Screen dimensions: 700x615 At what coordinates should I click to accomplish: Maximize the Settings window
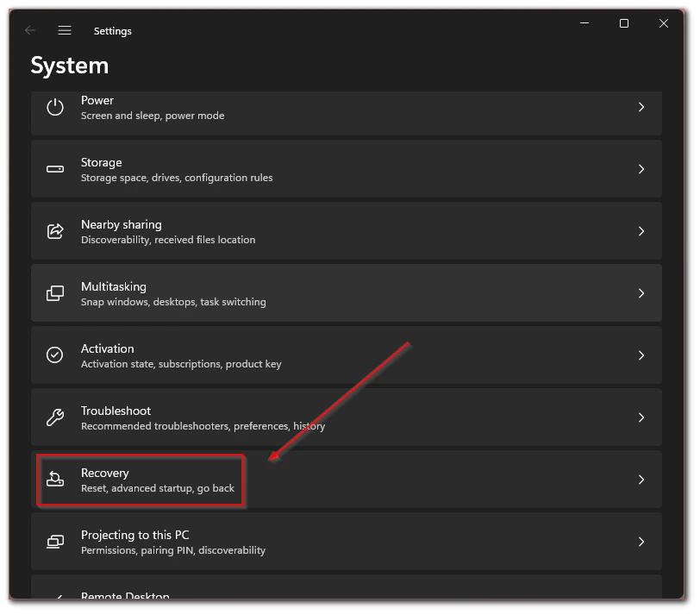click(624, 23)
